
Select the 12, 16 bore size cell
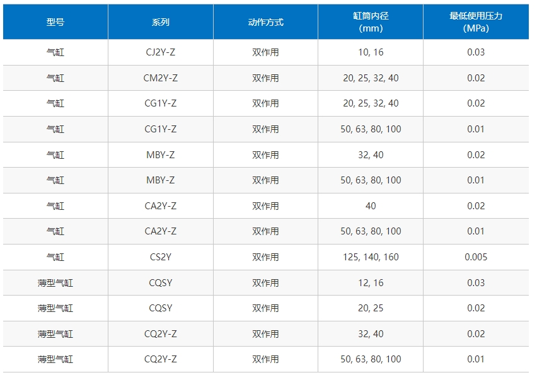[x=371, y=283]
